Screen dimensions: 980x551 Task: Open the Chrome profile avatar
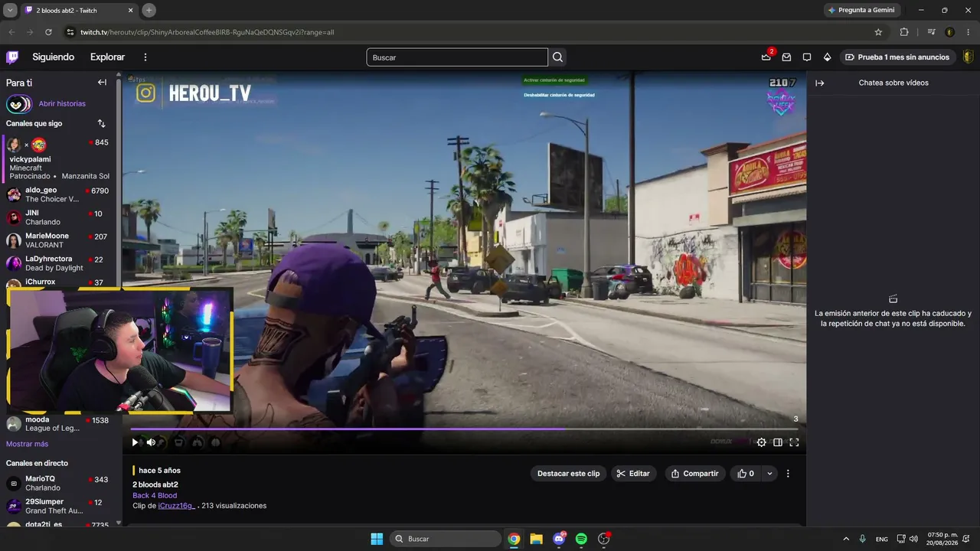tap(949, 32)
